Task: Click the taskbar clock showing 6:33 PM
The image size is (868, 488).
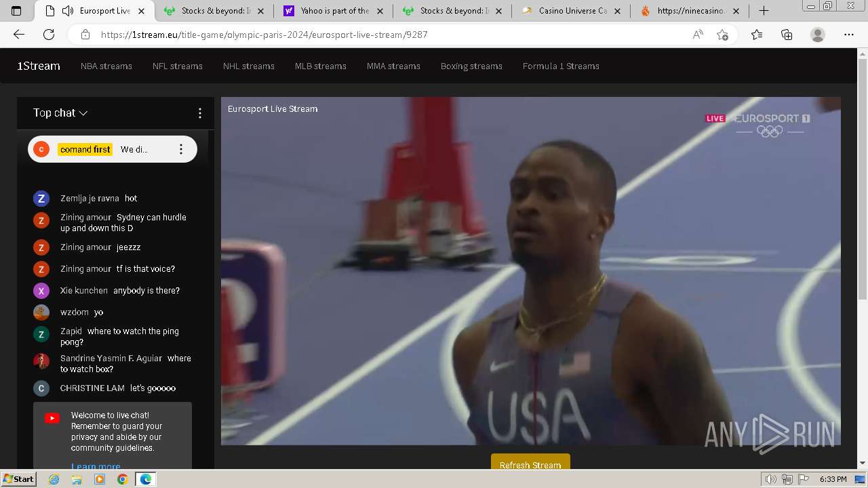Action: 833,479
